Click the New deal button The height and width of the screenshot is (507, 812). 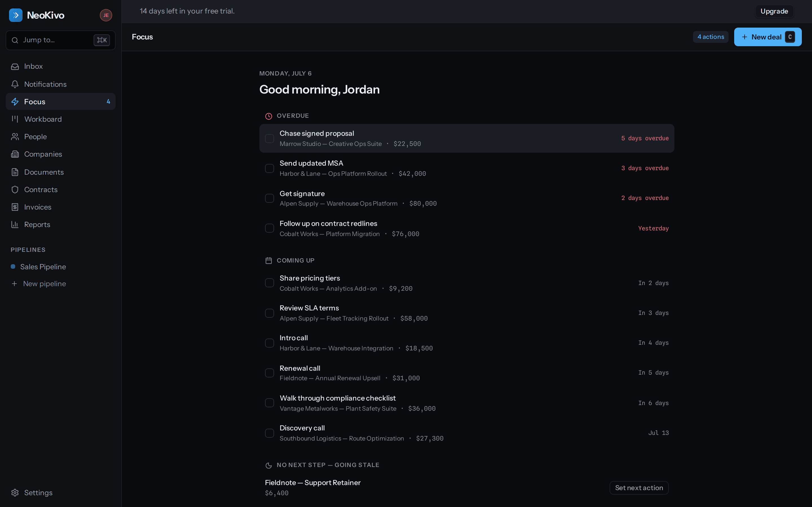pyautogui.click(x=768, y=37)
